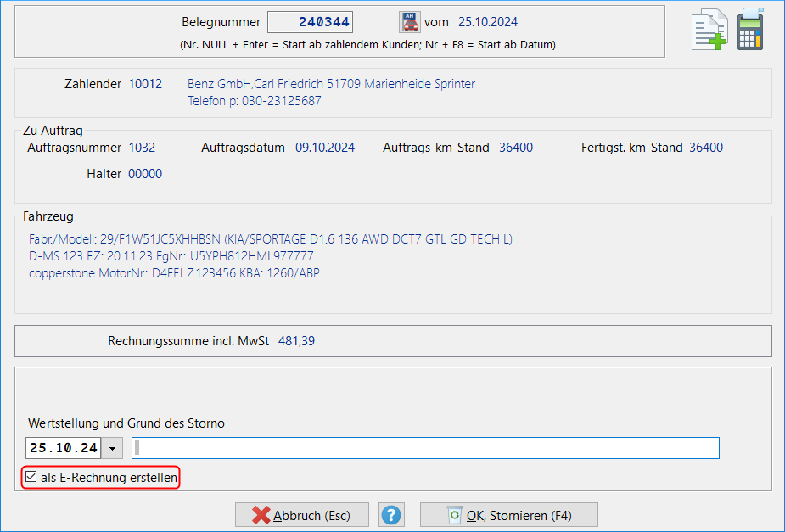Image resolution: width=785 pixels, height=532 pixels.
Task: Click the Grund des Storno text field
Action: pyautogui.click(x=424, y=447)
